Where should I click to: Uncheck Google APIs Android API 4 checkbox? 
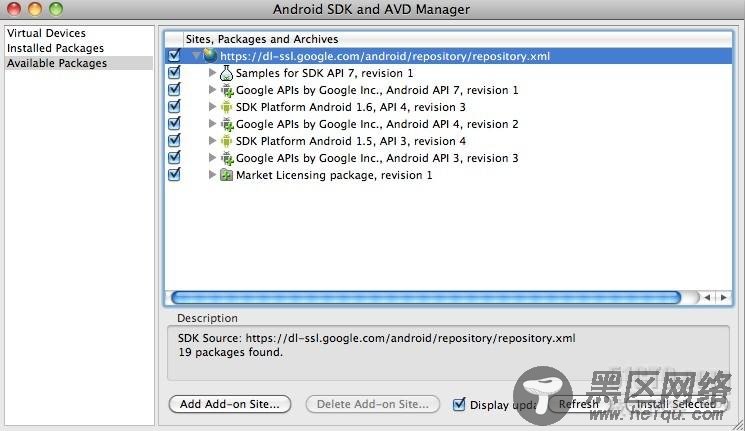(x=174, y=123)
